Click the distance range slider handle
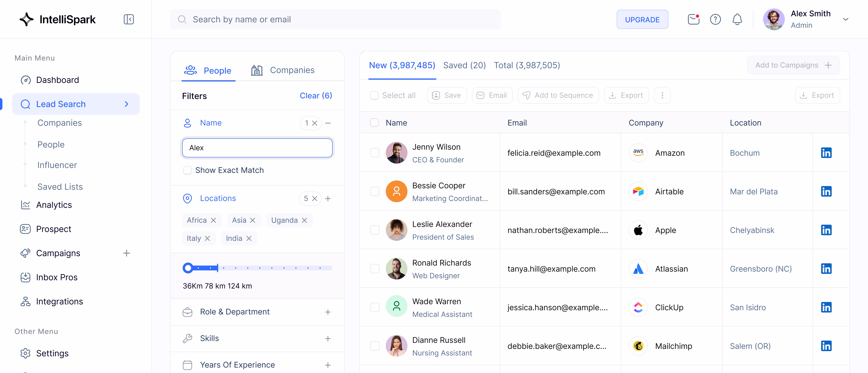The width and height of the screenshot is (868, 373). tap(188, 268)
